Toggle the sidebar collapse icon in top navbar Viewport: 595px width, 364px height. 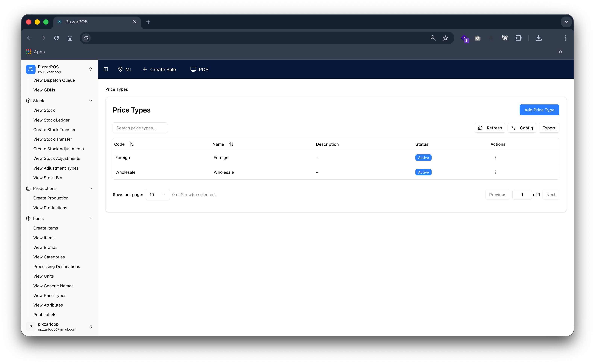tap(106, 69)
